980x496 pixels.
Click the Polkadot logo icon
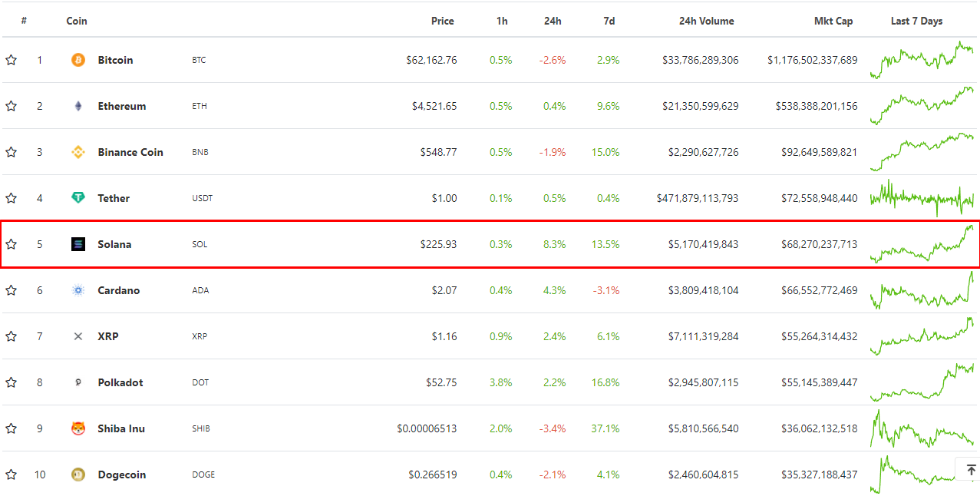click(78, 382)
